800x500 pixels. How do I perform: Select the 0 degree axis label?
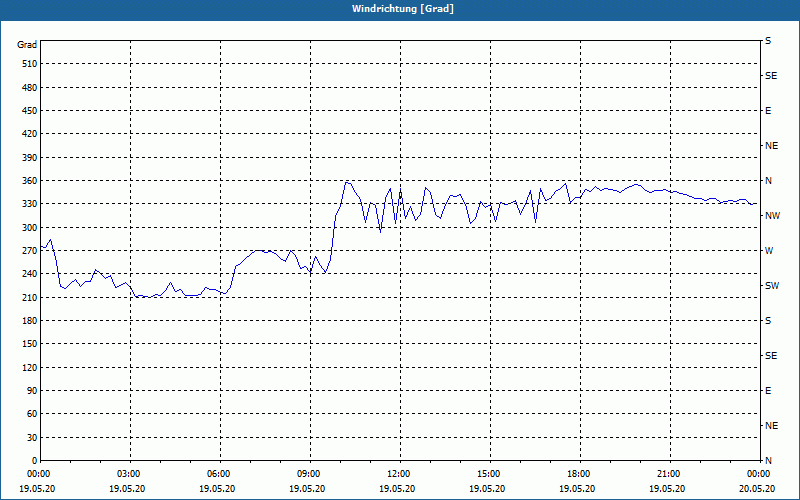(x=35, y=461)
